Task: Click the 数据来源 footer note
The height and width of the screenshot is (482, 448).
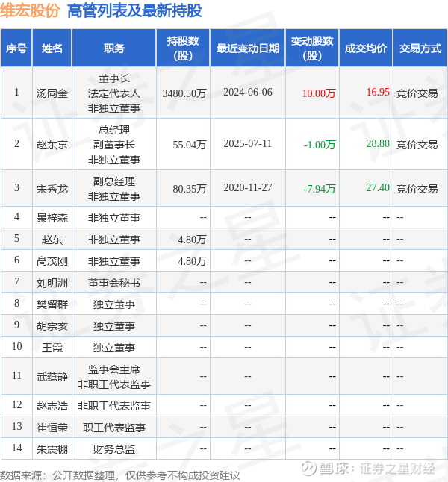Action: pos(120,475)
